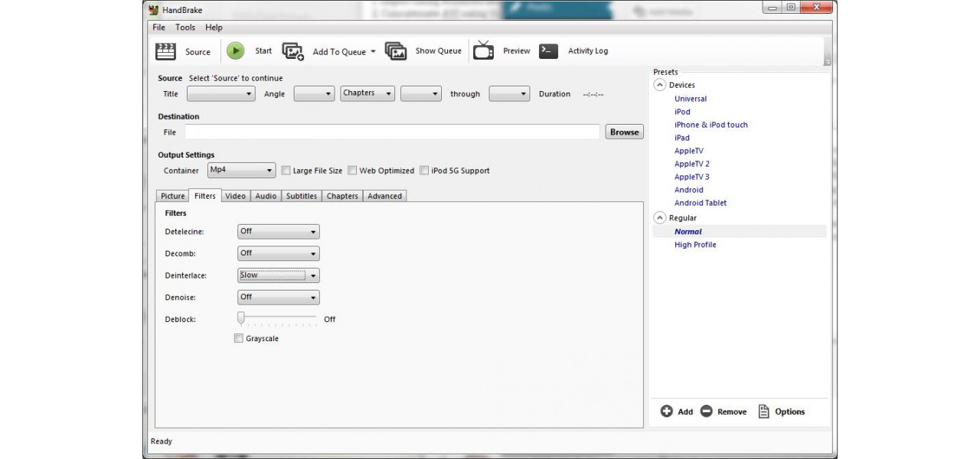Click the Start label in toolbar
Screen dimensions: 980x459
[x=263, y=51]
